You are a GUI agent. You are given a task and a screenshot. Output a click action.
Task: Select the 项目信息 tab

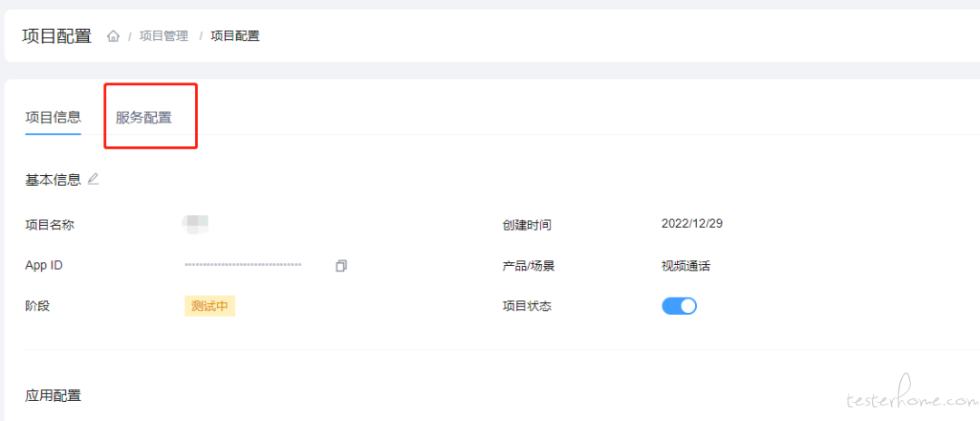54,117
